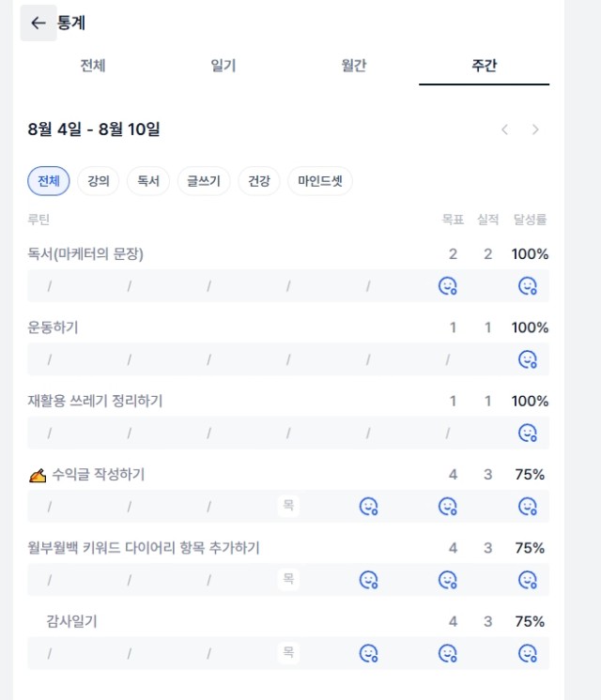Select the 독서 category filter chip
Screen dimensions: 601x700
[148, 181]
